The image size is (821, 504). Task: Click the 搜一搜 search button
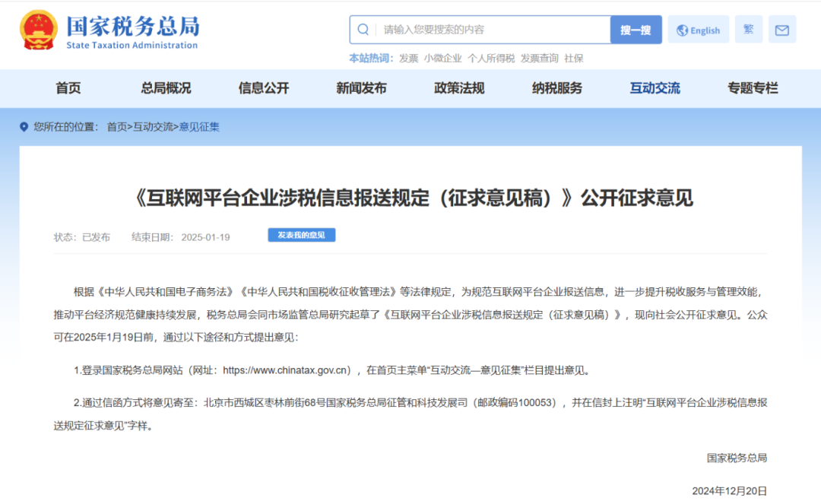636,29
